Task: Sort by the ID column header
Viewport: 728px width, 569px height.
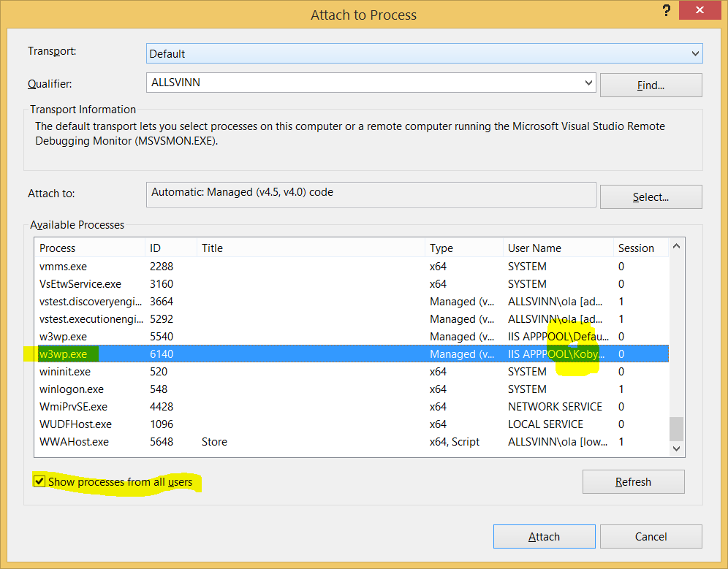Action: pyautogui.click(x=171, y=248)
